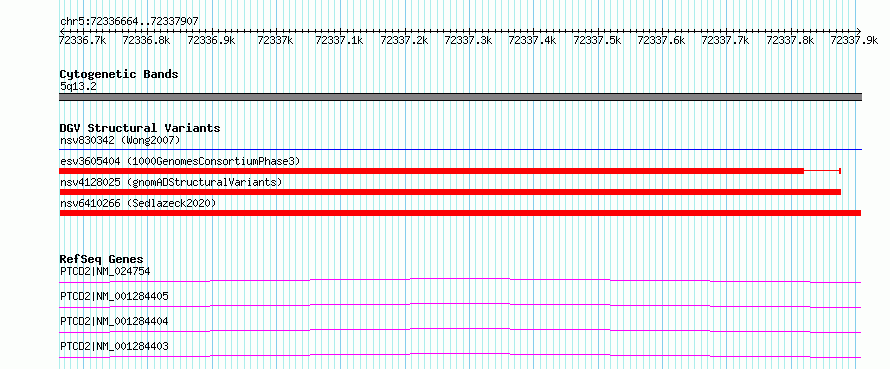Open the nsv830342 (Wong2007) variant label
The height and width of the screenshot is (369, 890).
[120, 140]
